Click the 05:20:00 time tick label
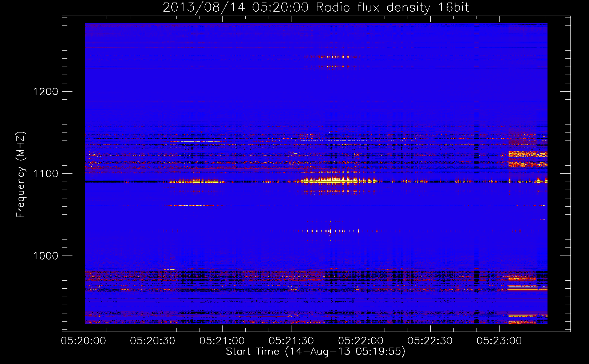The height and width of the screenshot is (364, 589). point(83,341)
